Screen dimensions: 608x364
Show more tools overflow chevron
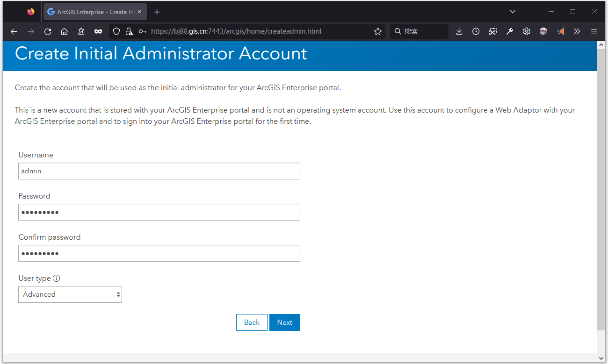pos(577,31)
